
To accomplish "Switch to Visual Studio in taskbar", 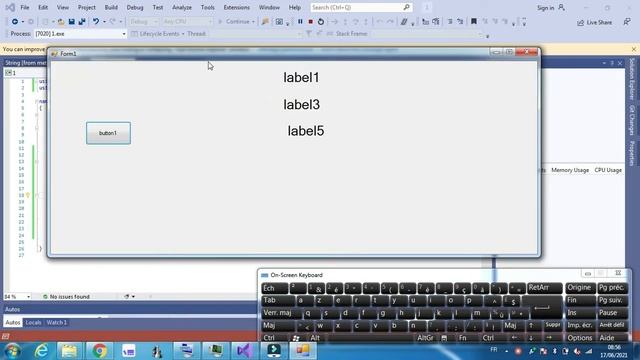I will [244, 351].
